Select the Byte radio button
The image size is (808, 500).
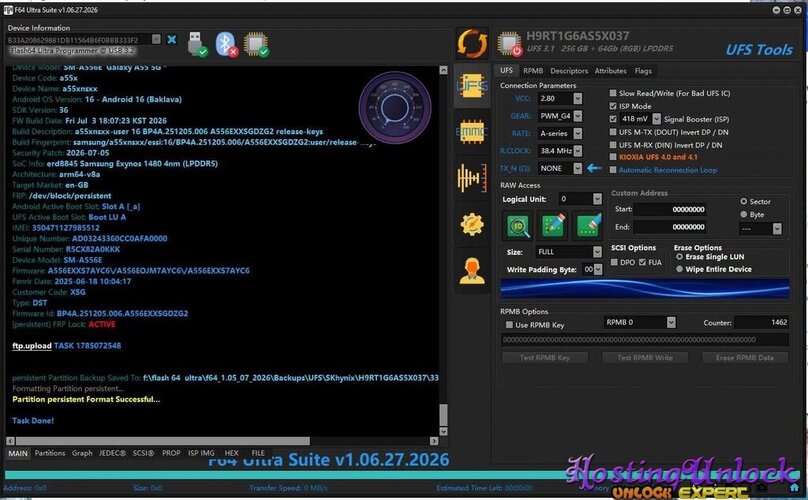pyautogui.click(x=744, y=214)
